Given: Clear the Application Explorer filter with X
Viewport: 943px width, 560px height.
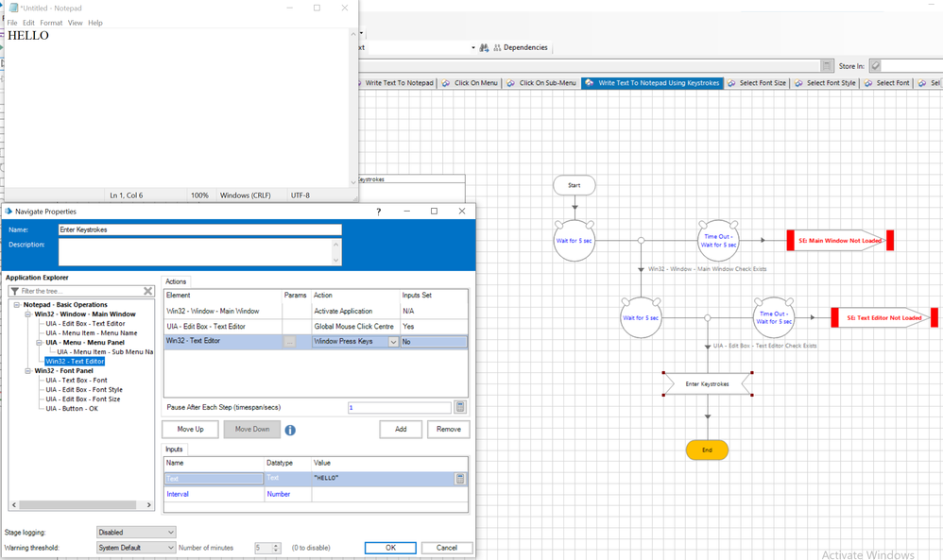Looking at the screenshot, I should 148,291.
